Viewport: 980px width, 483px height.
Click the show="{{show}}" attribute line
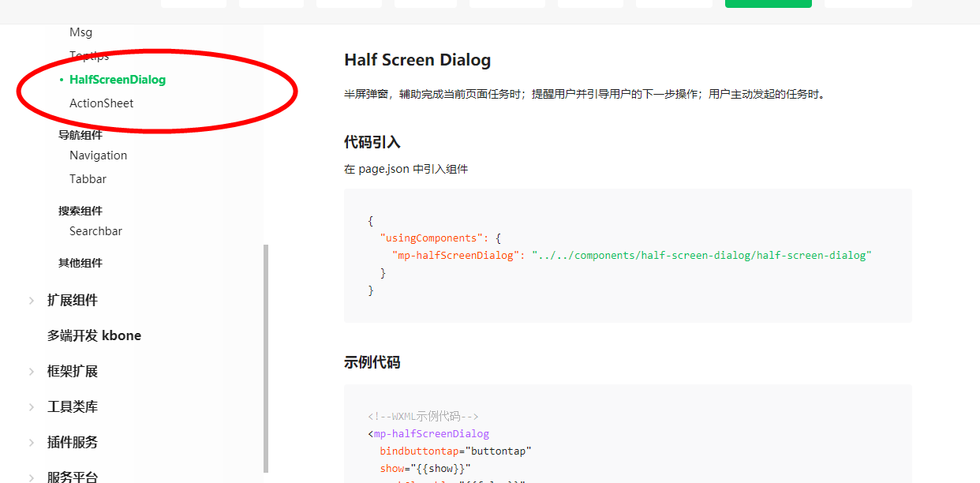pos(425,469)
